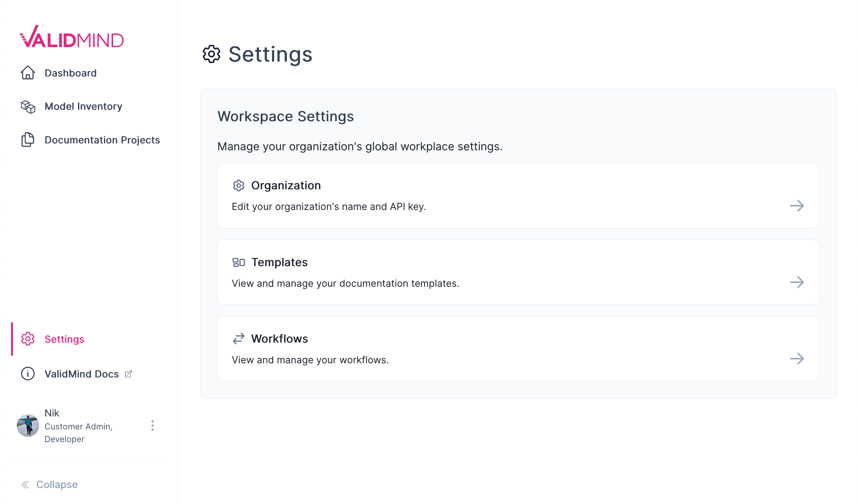Open the Organization card arrow
This screenshot has height=504, width=859.
point(797,206)
